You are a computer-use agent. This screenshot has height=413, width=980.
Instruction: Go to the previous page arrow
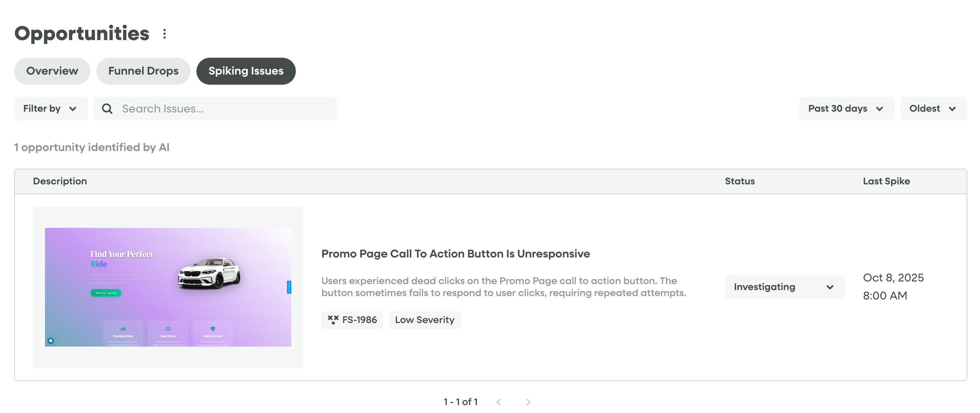498,402
